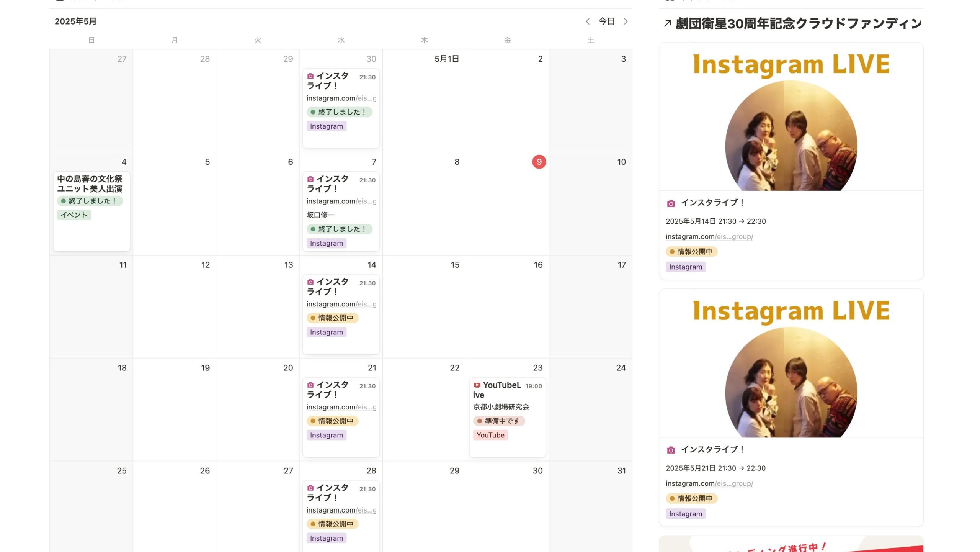Click 終了しました status on May 7 event

click(x=339, y=229)
